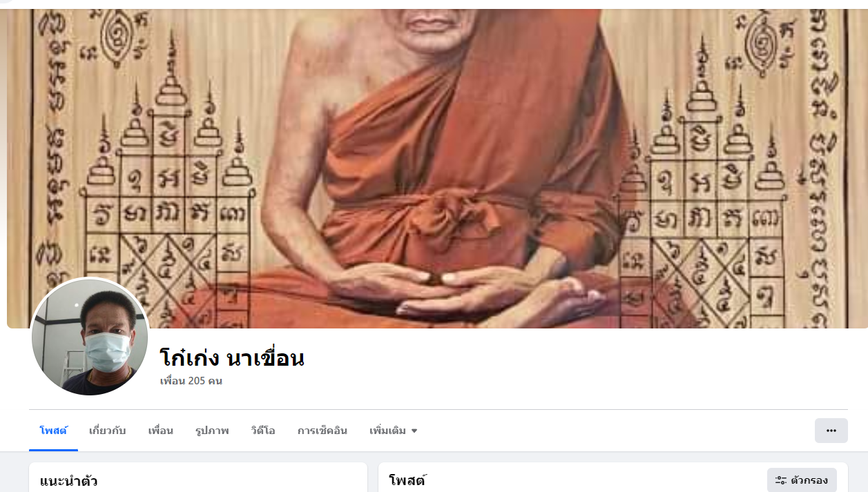The height and width of the screenshot is (492, 868).
Task: Expand the เพิ่มเติม menu
Action: (x=394, y=431)
